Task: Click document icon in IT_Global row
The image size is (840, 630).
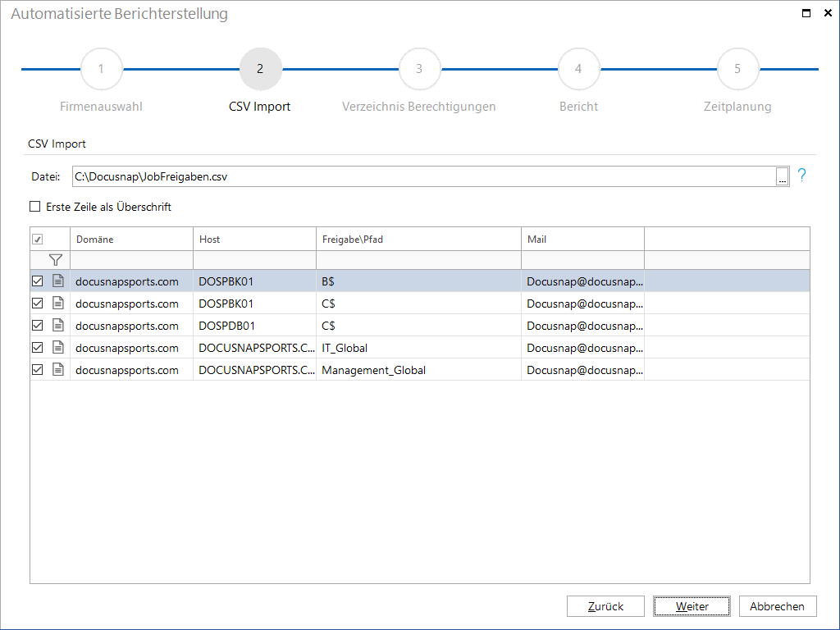Action: tap(58, 348)
